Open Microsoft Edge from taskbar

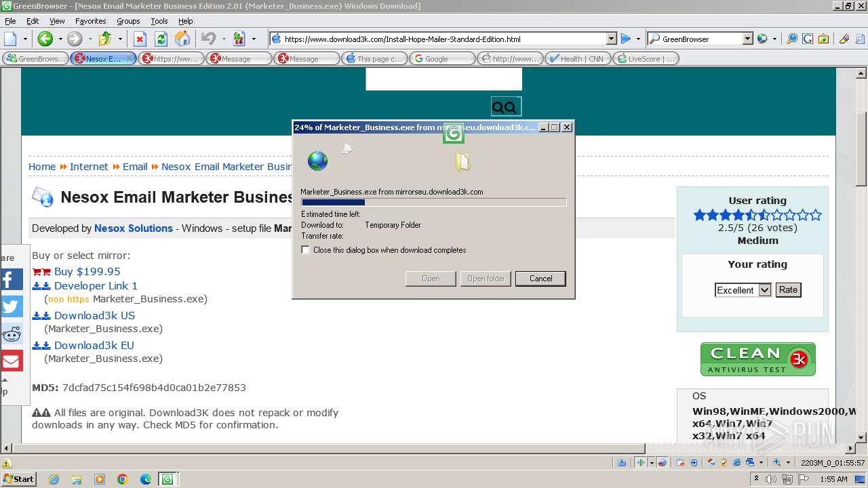pyautogui.click(x=146, y=479)
